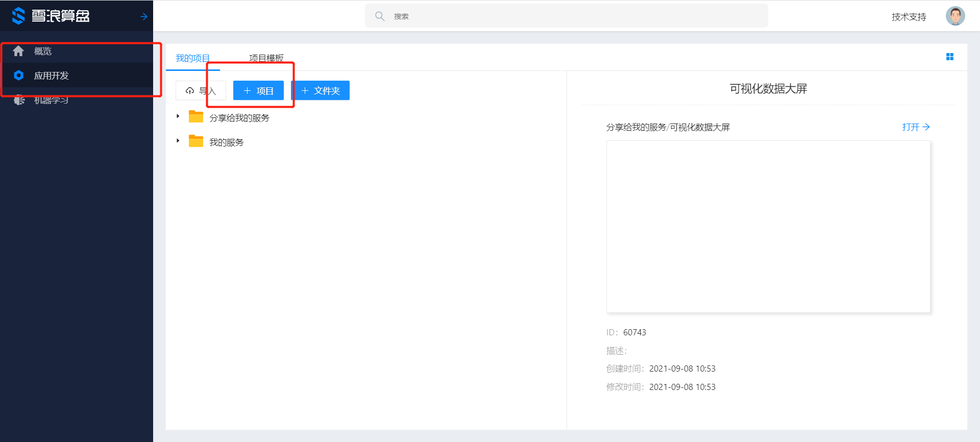The image size is (980, 442).
Task: Collapse sidebar with the arrow icon
Action: [144, 17]
